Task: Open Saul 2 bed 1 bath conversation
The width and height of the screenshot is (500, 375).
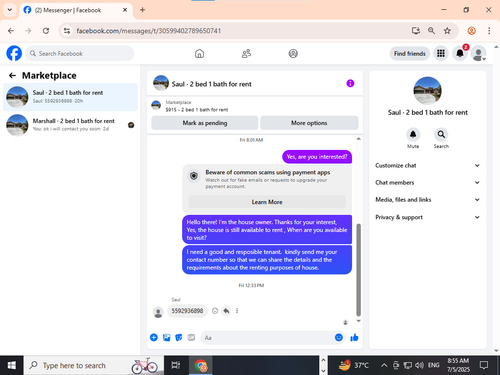Action: (70, 97)
